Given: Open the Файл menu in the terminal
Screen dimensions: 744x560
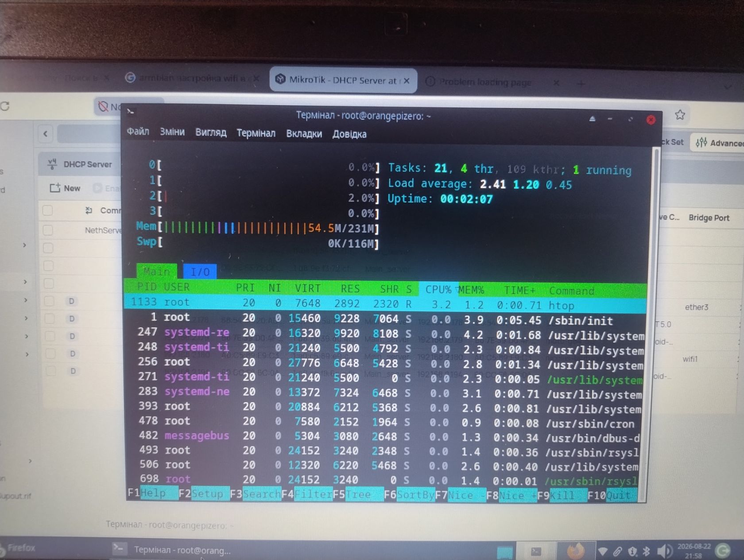Looking at the screenshot, I should (x=138, y=132).
